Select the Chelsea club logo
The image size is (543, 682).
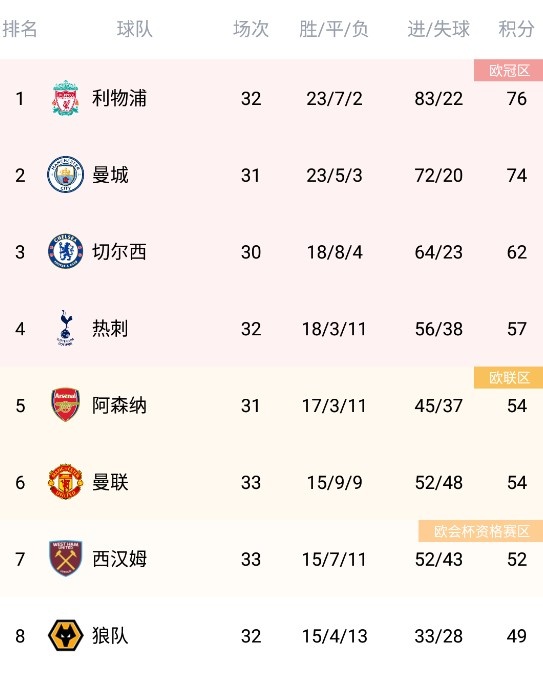click(65, 251)
